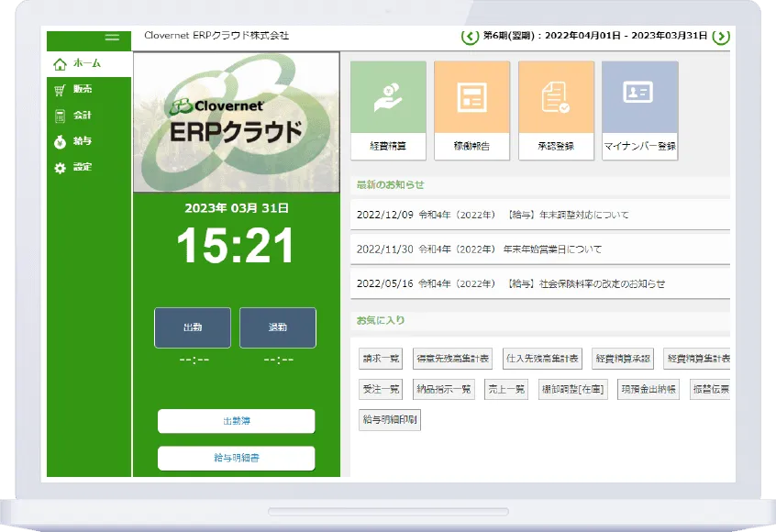776x532 pixels.
Task: Open the 承認登録 tile
Action: pos(556,110)
